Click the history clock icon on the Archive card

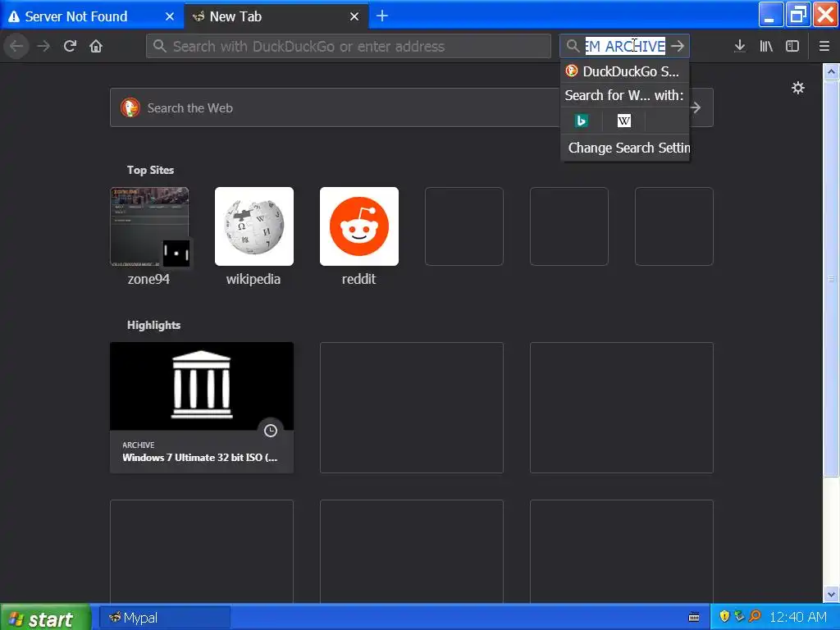click(271, 431)
